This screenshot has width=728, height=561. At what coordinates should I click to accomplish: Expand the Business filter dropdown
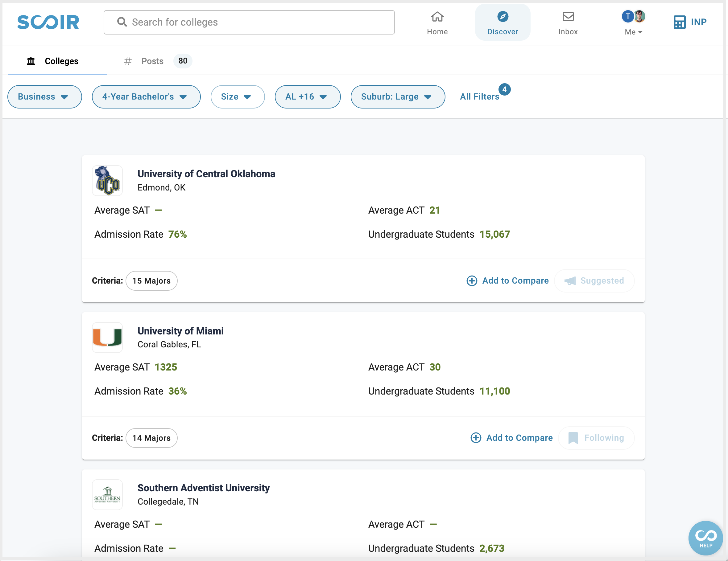(45, 96)
